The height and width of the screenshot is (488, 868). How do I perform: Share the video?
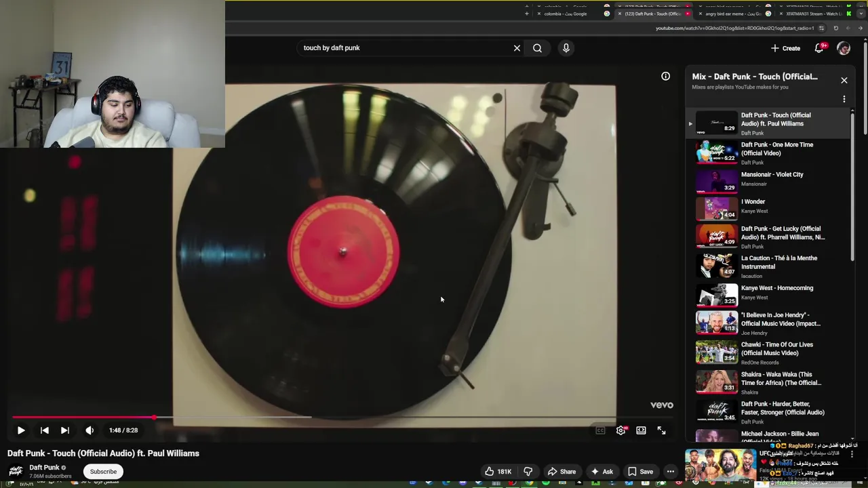(x=561, y=472)
